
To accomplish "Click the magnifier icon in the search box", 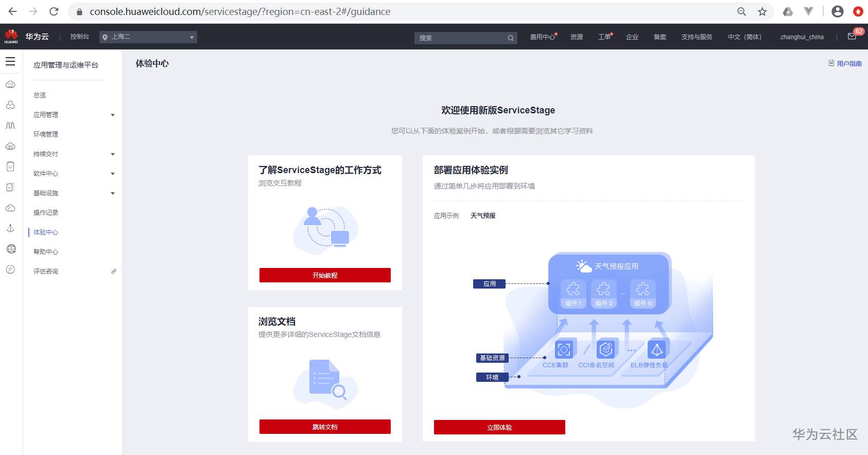I will coord(511,38).
